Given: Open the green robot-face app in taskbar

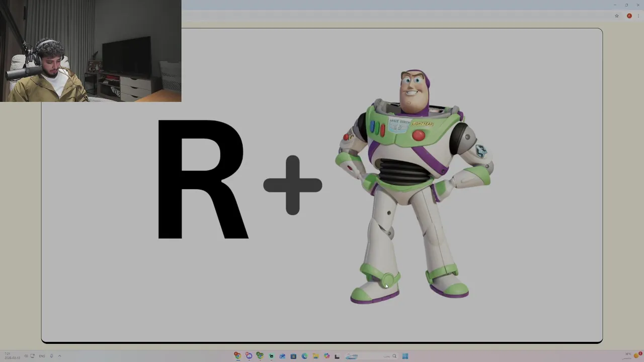Looking at the screenshot, I should click(271, 356).
